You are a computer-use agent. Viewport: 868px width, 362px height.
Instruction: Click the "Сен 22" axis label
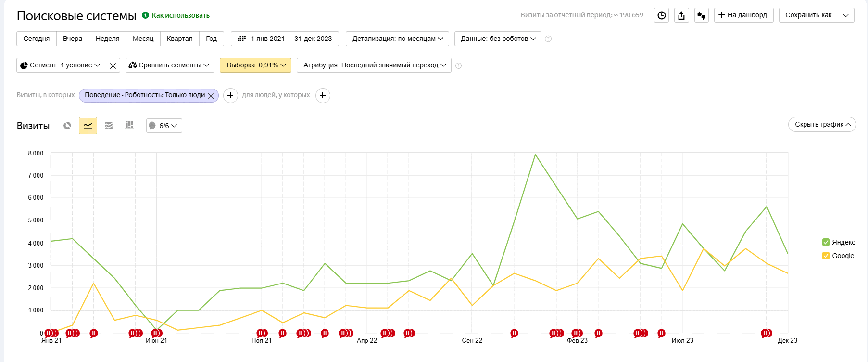coord(472,341)
